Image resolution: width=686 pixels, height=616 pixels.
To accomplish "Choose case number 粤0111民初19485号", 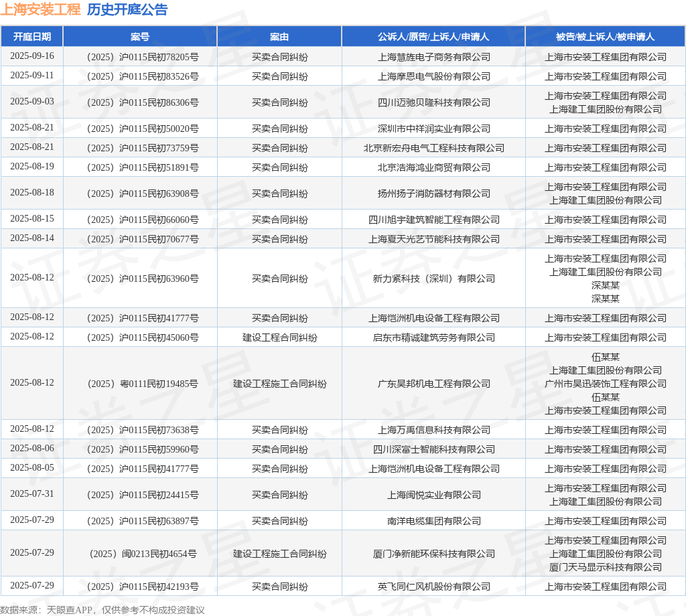I will pyautogui.click(x=143, y=384).
